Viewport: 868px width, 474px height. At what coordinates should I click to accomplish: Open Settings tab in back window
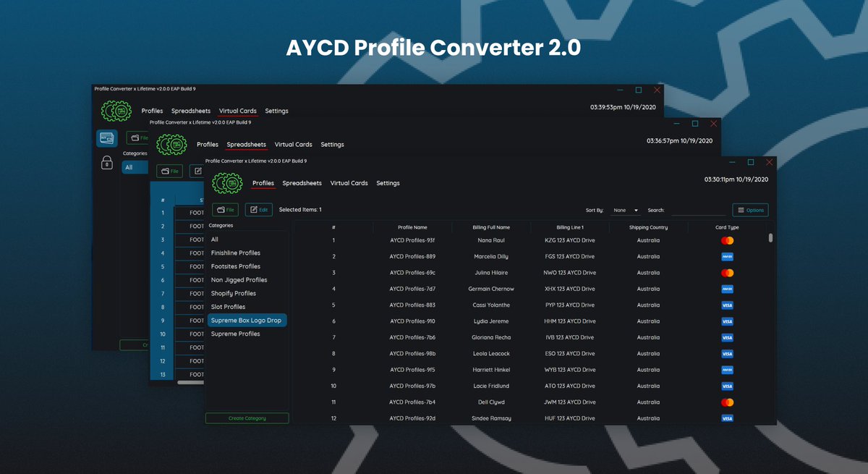click(276, 111)
